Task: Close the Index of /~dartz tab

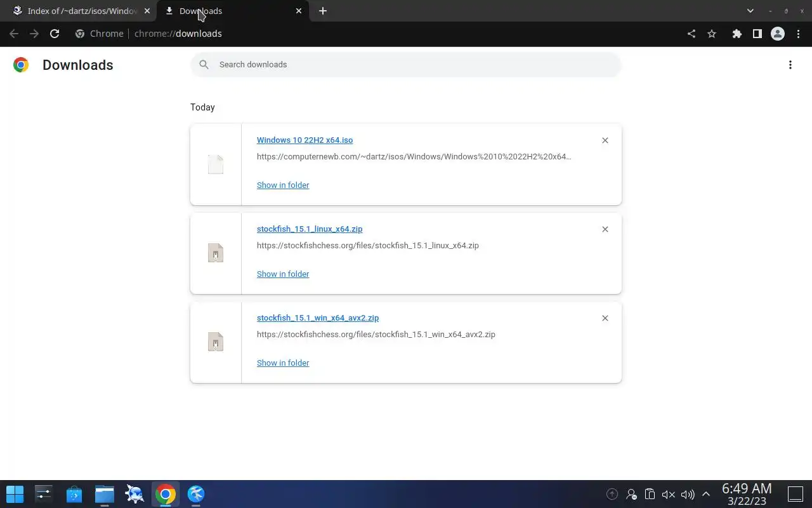Action: pyautogui.click(x=147, y=11)
